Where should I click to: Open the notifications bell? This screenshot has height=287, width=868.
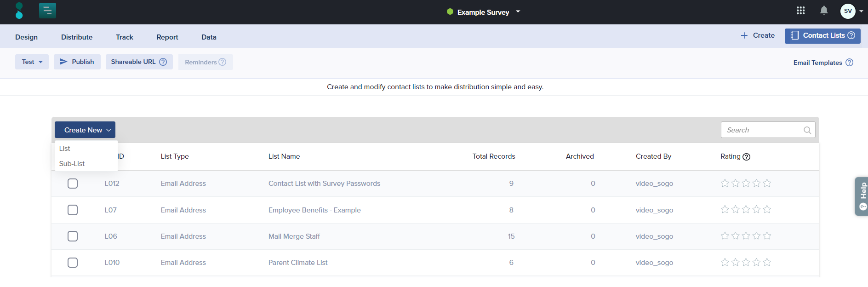824,11
